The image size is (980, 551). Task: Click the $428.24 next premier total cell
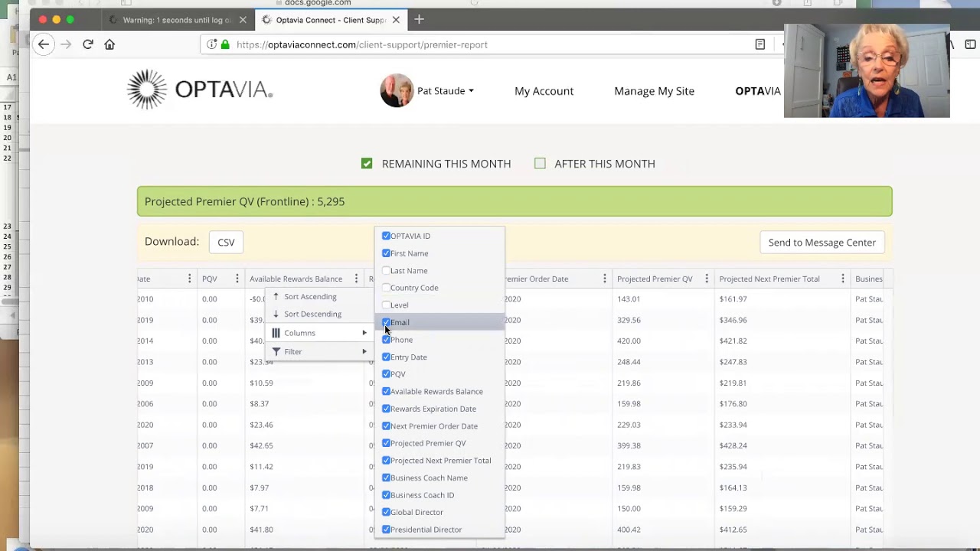tap(733, 445)
